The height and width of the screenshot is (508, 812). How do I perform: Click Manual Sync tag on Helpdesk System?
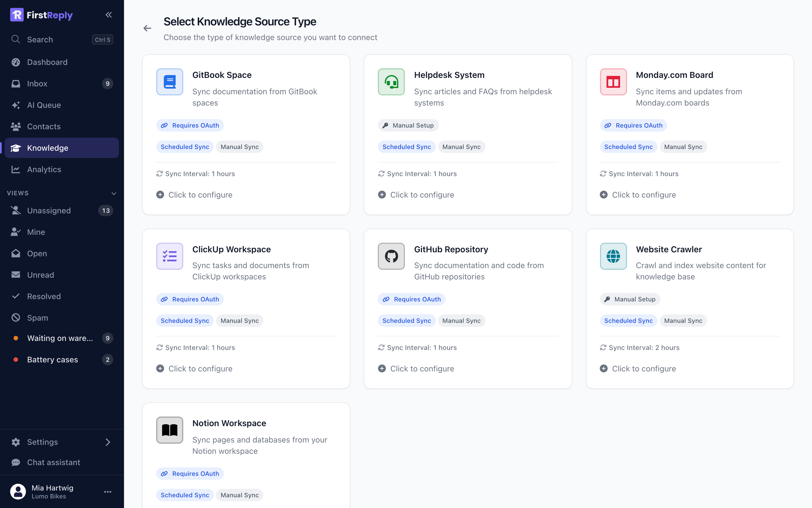pos(461,147)
